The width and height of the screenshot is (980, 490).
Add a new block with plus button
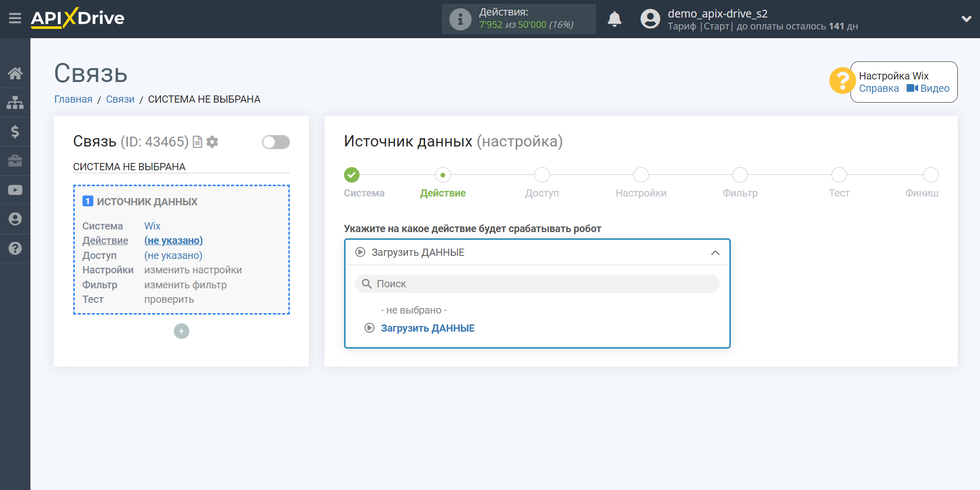coord(182,331)
